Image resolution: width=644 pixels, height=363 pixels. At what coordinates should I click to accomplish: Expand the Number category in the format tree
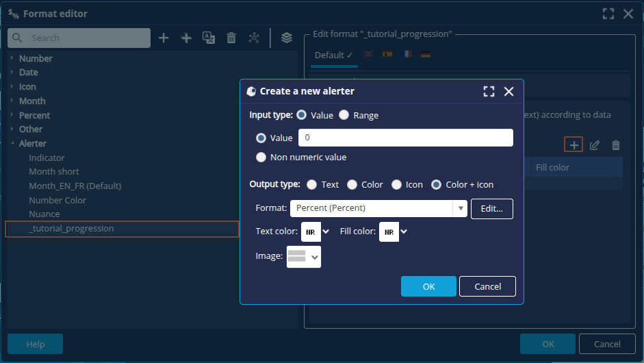pyautogui.click(x=12, y=58)
